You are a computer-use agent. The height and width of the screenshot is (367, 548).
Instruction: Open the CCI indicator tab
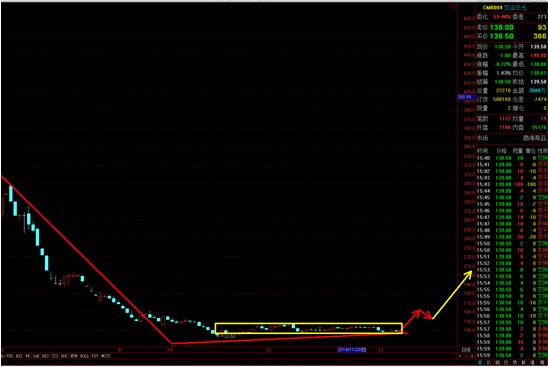coord(55,356)
